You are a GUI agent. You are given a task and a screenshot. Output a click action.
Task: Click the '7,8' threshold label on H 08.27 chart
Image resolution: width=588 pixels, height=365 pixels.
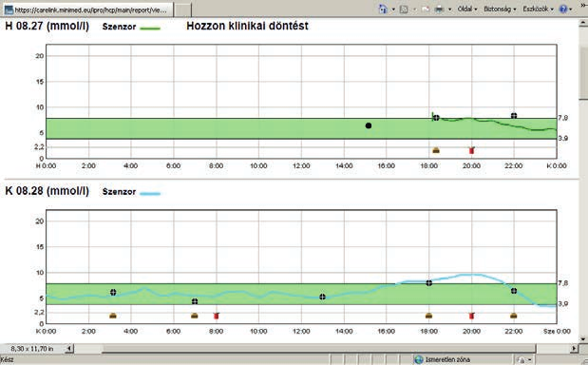point(562,118)
